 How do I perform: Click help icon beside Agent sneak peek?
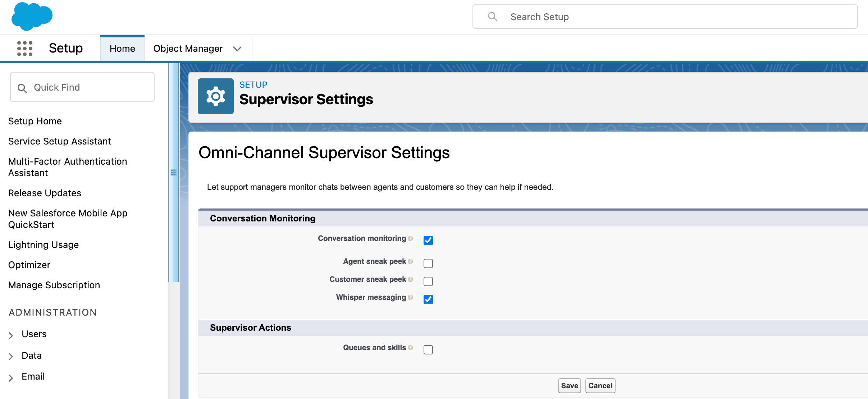tap(410, 261)
